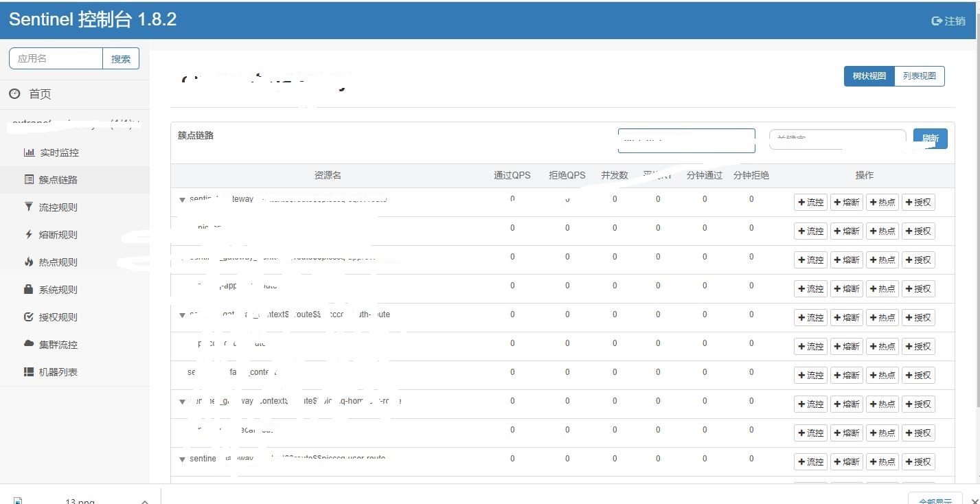Click the logout arrow icon beside 注销

(x=937, y=21)
